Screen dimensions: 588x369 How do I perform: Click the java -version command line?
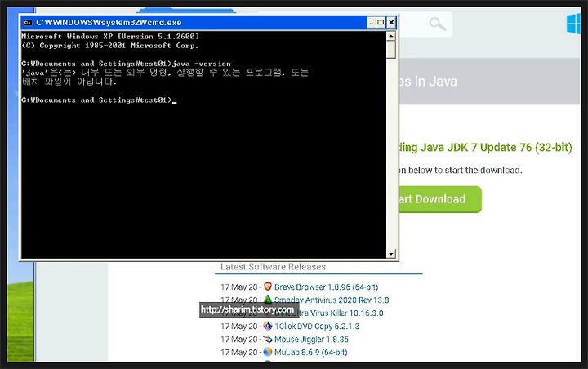pyautogui.click(x=126, y=64)
